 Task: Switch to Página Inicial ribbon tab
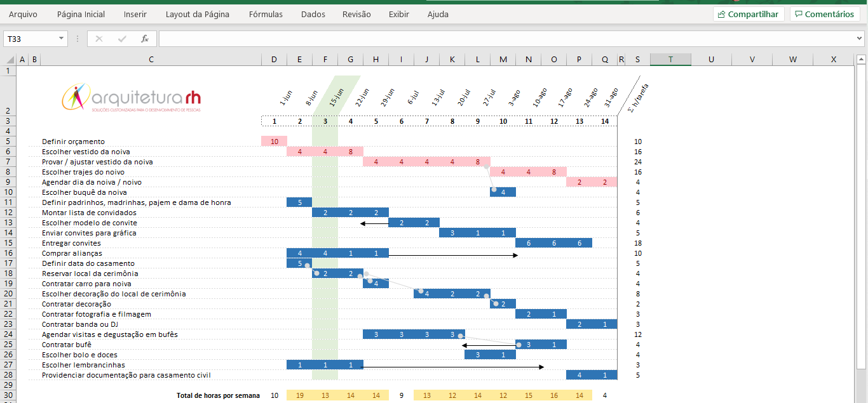(81, 14)
